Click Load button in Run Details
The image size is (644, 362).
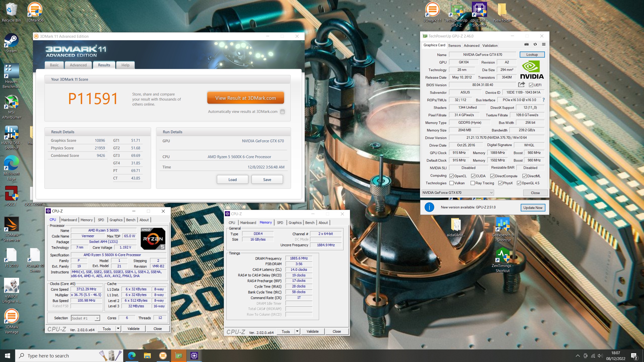click(232, 179)
